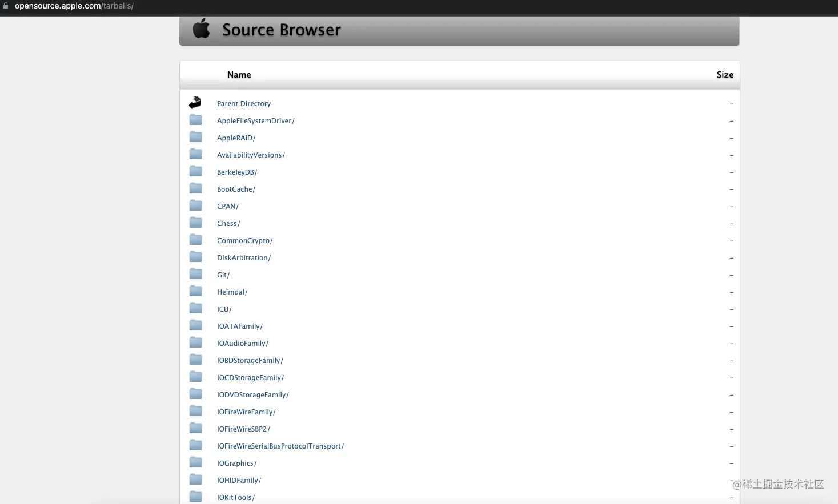This screenshot has height=504, width=838.
Task: Open the IOKitTools/ link
Action: click(236, 498)
